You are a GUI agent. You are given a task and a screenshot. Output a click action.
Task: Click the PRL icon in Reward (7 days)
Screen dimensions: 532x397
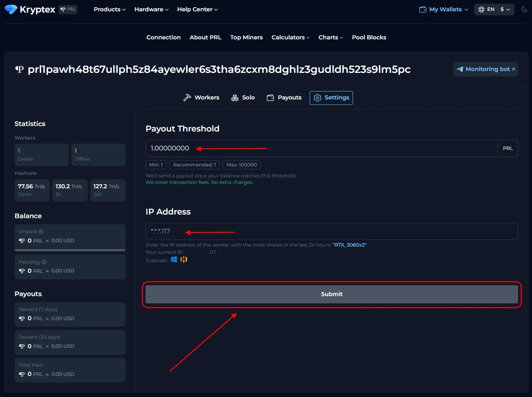(x=22, y=318)
